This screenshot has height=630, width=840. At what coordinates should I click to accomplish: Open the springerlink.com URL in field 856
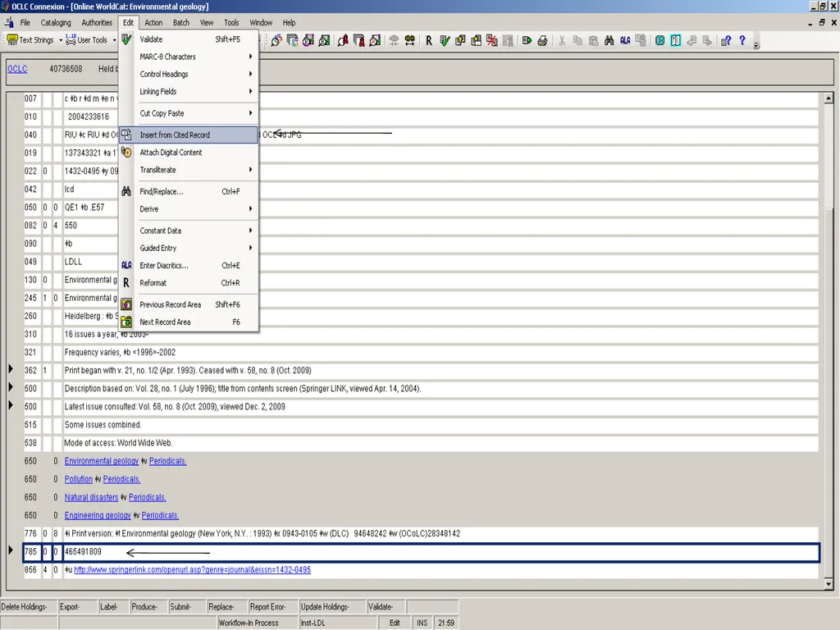pos(192,569)
